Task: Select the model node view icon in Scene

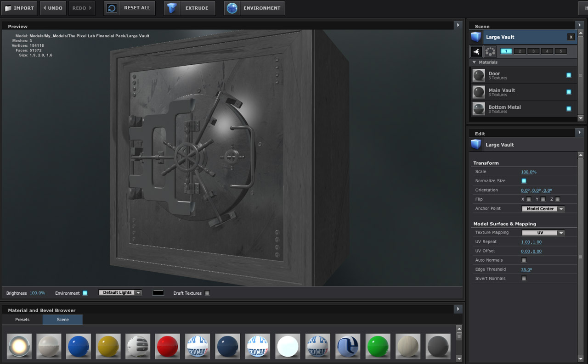Action: (477, 51)
